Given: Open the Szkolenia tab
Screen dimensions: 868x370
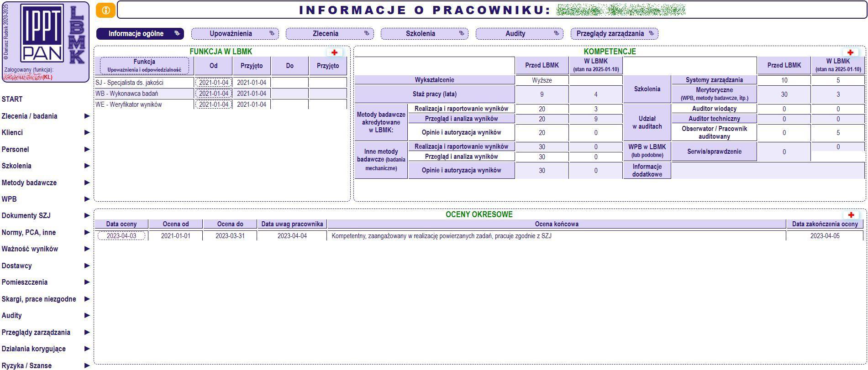Looking at the screenshot, I should 425,33.
